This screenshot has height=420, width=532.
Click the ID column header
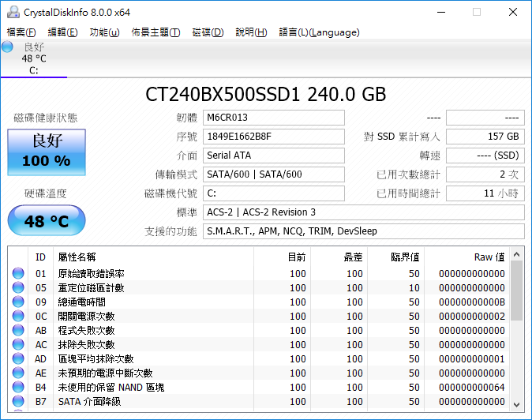[x=40, y=257]
